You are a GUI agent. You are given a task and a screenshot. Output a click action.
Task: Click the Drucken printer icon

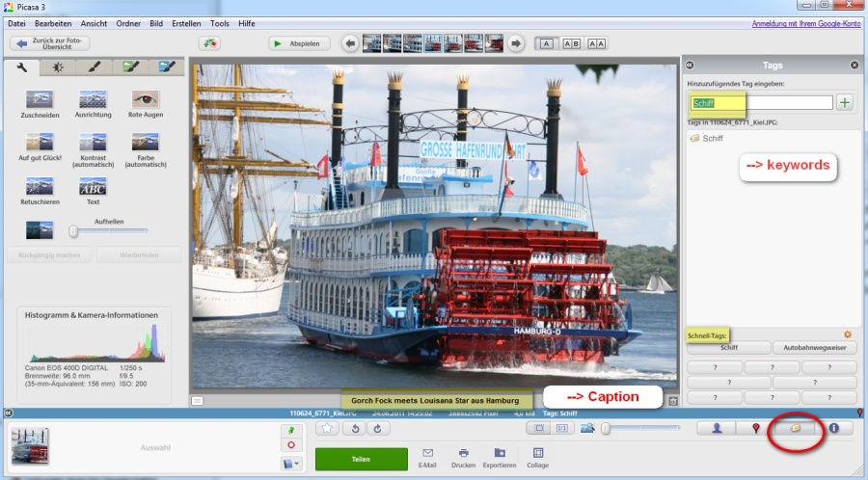tap(463, 453)
